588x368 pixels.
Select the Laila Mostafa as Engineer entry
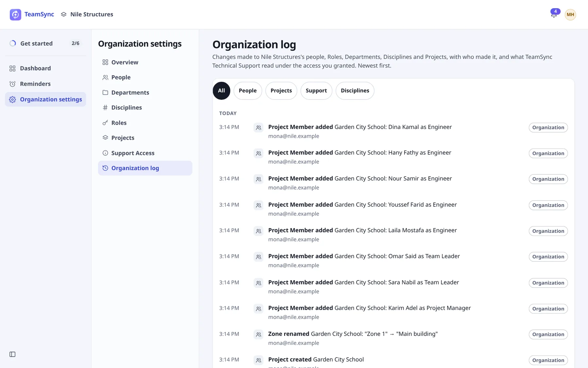393,235
